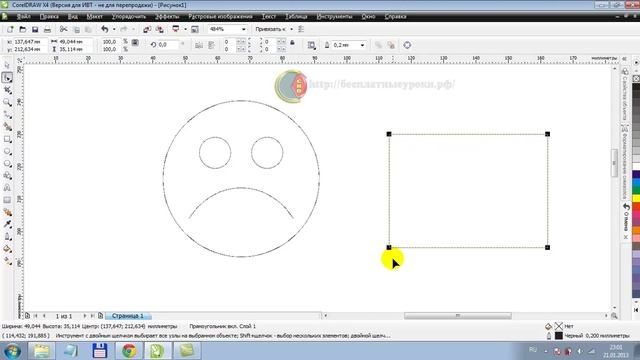Click the Convert to Curves icon
Screen dimensions: 640x360
[x=407, y=45]
